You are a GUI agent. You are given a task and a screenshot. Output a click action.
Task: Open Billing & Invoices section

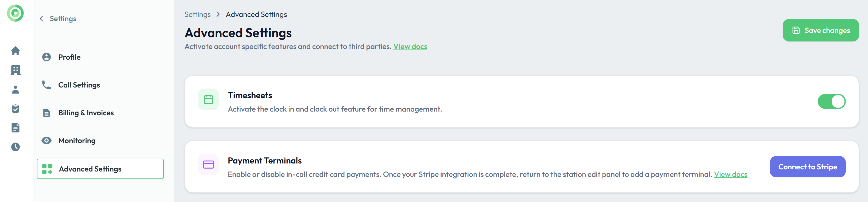pos(86,113)
